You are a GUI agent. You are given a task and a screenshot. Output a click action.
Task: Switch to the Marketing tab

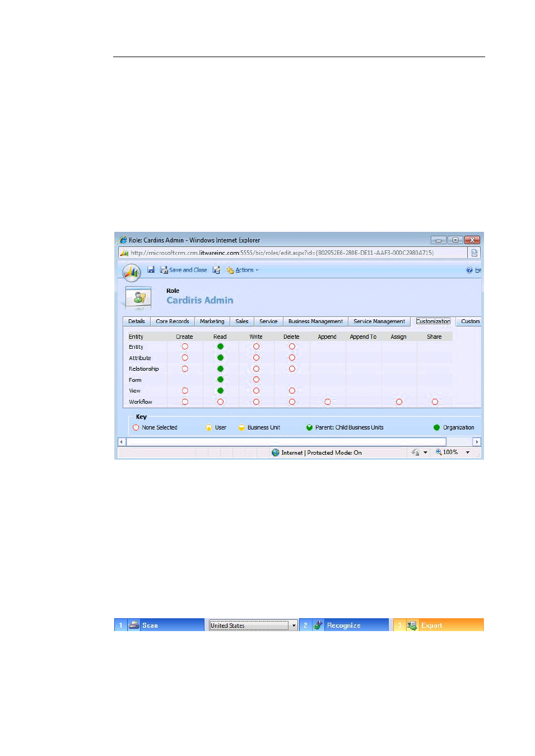coord(212,321)
